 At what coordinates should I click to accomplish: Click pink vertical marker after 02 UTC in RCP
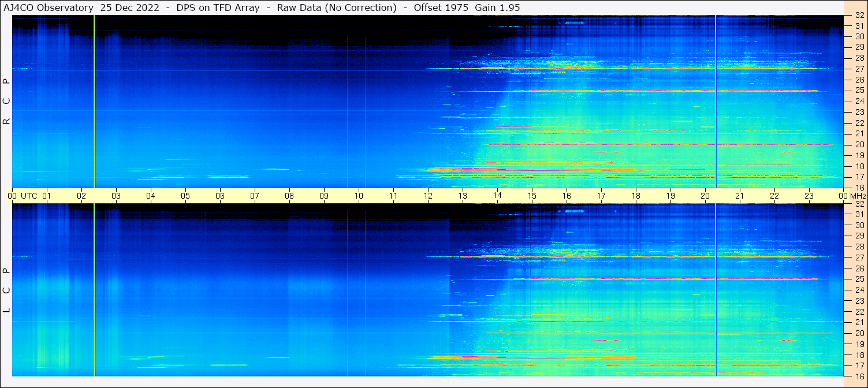(x=94, y=102)
